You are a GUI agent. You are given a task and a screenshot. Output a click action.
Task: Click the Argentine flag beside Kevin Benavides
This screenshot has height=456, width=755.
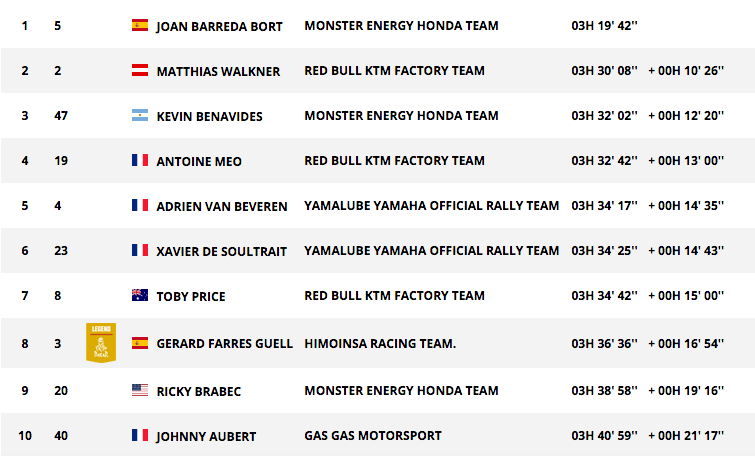140,115
